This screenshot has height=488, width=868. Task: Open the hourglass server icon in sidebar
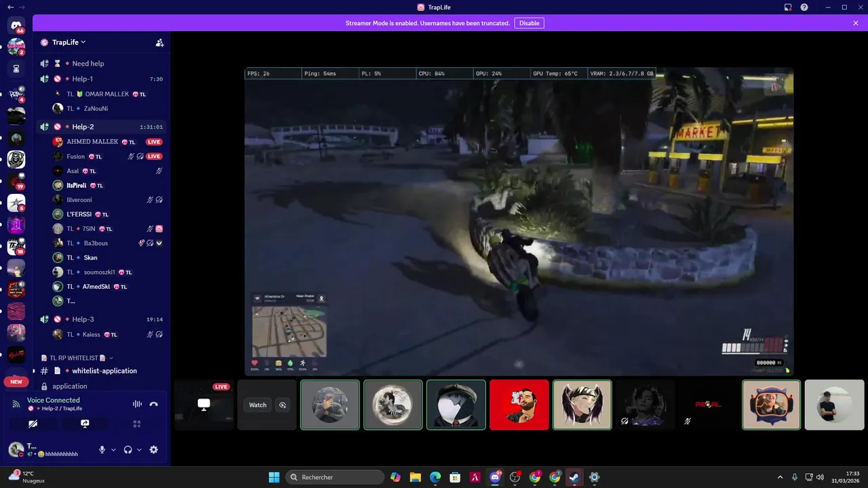[x=16, y=68]
